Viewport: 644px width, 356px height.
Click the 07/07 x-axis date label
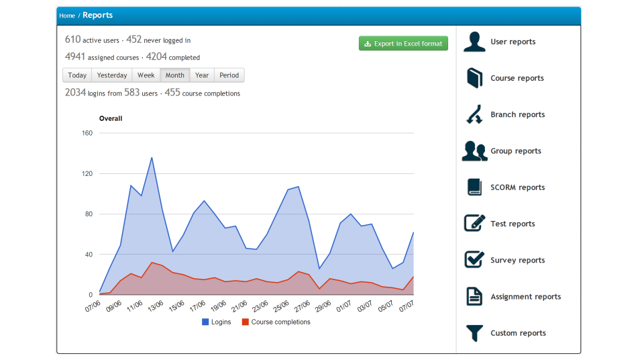pyautogui.click(x=407, y=306)
